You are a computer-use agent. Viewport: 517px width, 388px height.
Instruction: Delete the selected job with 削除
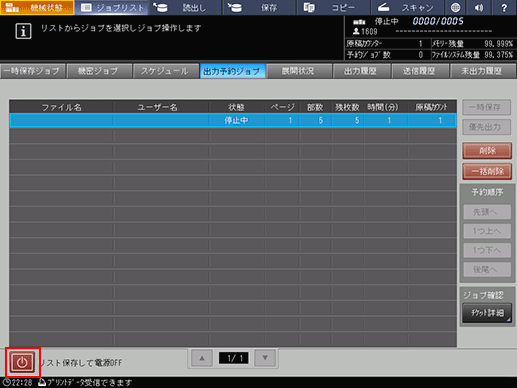point(487,151)
